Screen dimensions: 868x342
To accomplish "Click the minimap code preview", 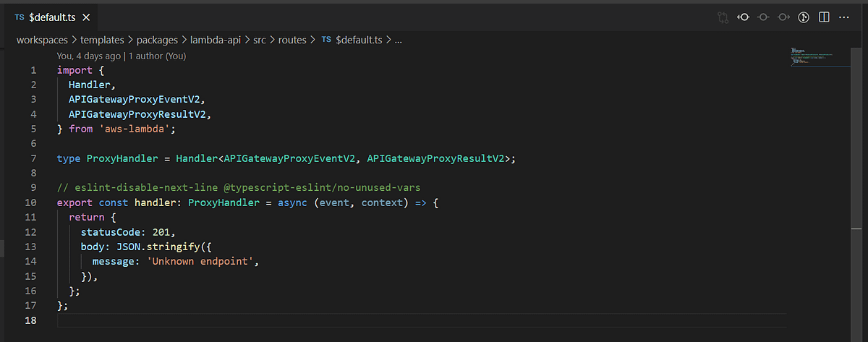I will (x=811, y=57).
